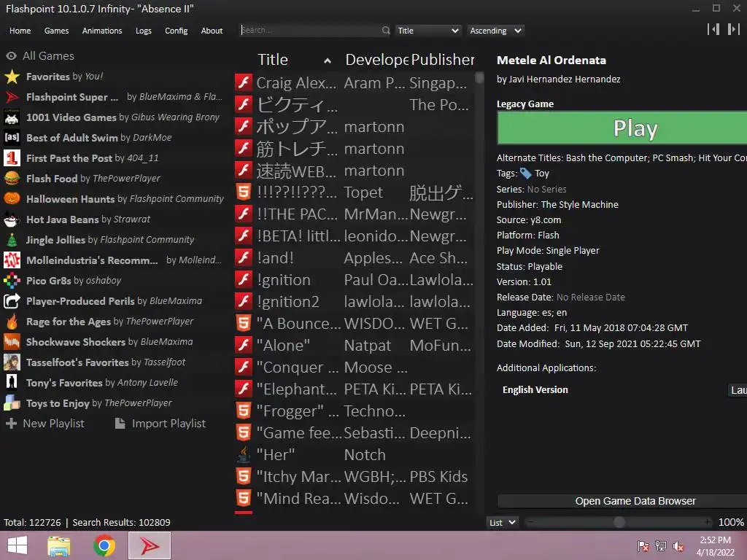747x560 pixels.
Task: Click the Molleindustria's Recommendations icon
Action: coord(12,260)
